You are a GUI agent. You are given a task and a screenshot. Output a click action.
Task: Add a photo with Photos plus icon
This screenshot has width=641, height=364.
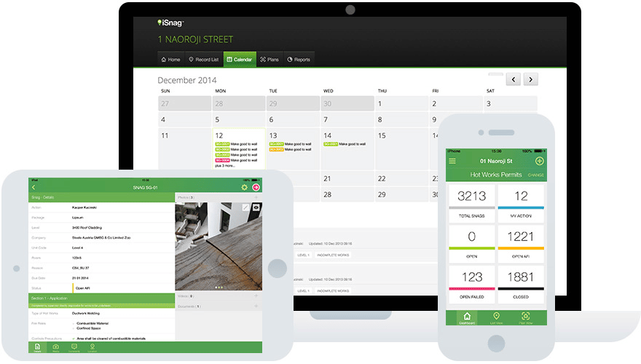256,197
